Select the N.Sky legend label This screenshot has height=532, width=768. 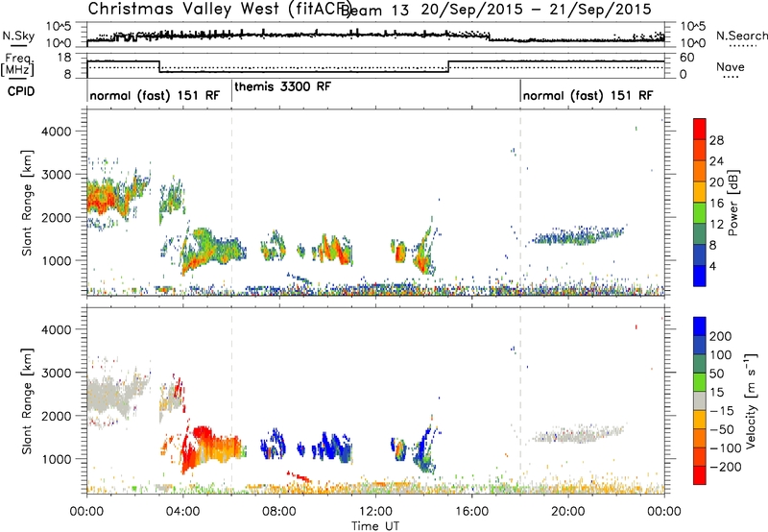[x=18, y=36]
